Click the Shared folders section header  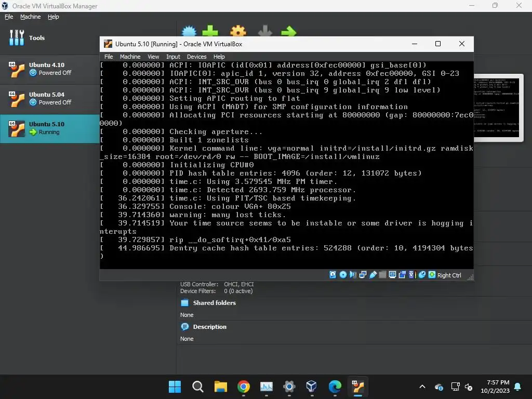tap(214, 303)
